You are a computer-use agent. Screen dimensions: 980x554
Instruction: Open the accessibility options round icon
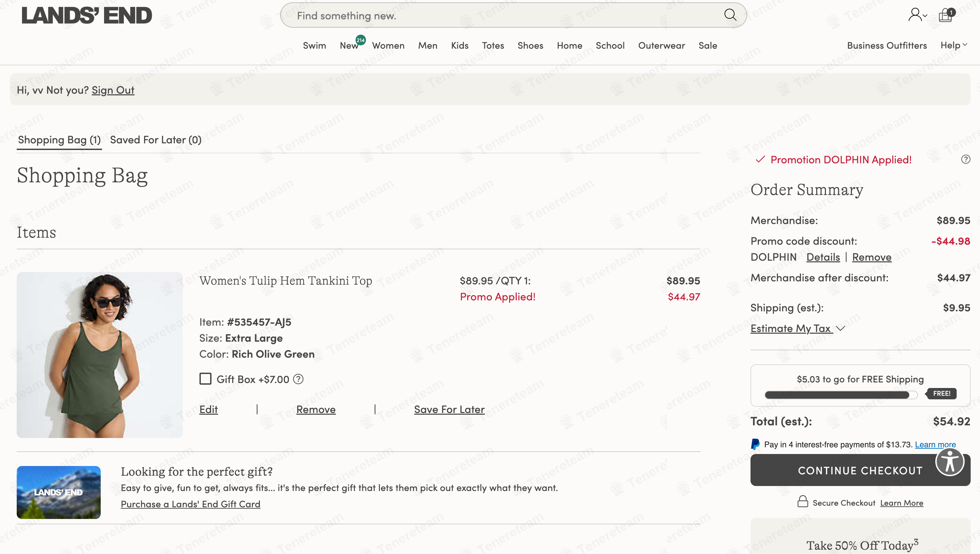point(950,462)
